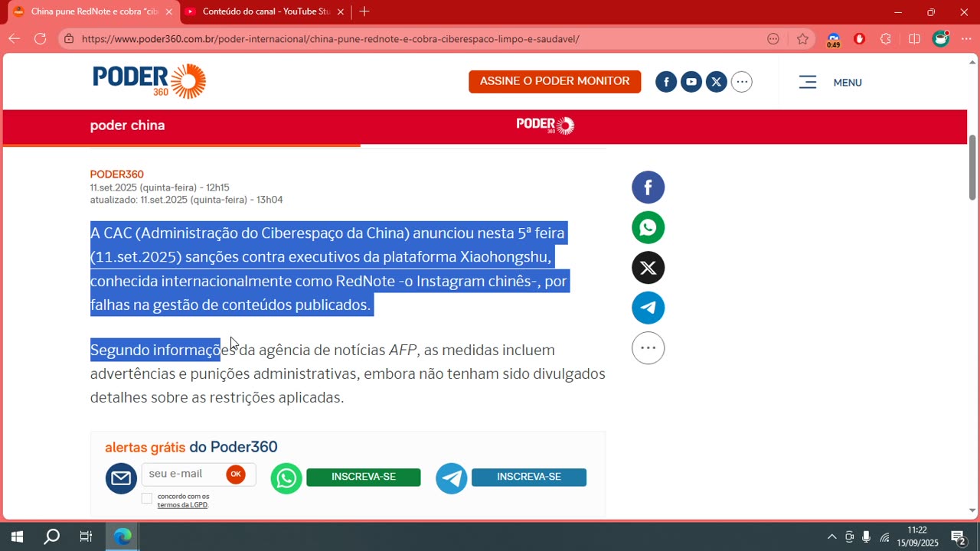Submit email with OK button

236,474
